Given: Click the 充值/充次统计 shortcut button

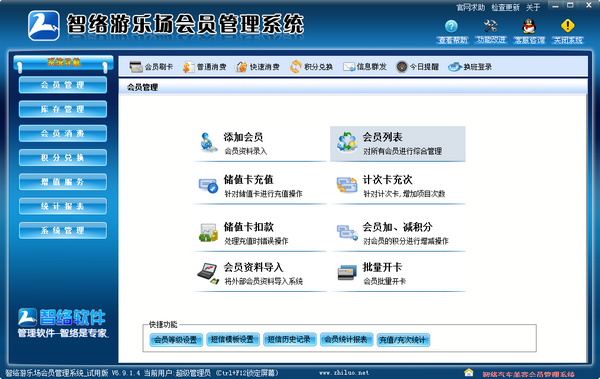Looking at the screenshot, I should pyautogui.click(x=403, y=340).
